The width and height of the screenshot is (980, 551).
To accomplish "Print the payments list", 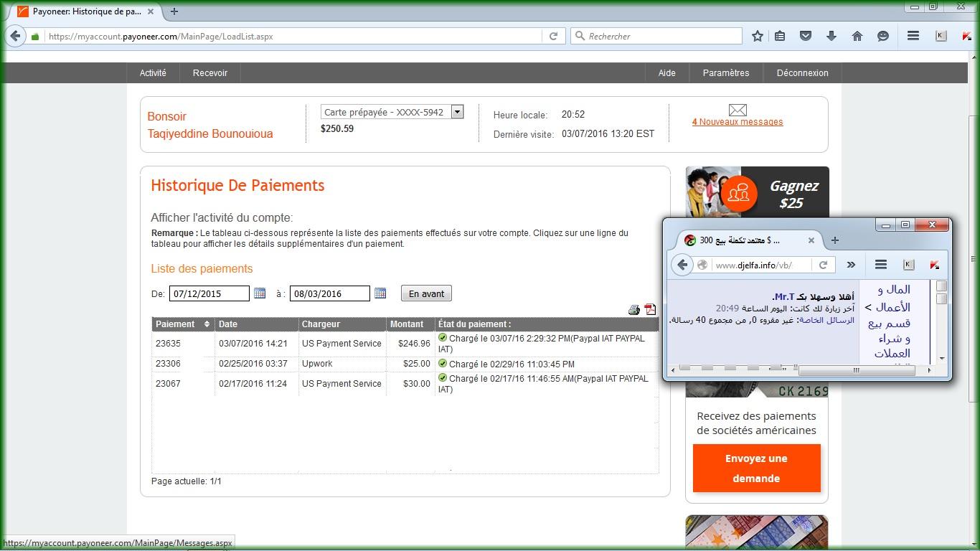I will pos(634,310).
